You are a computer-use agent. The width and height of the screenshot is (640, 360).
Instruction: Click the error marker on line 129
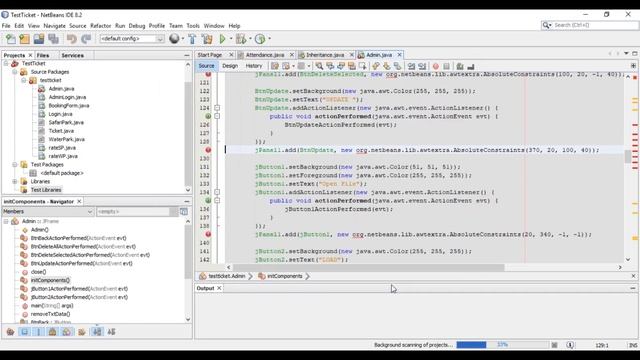(208, 150)
